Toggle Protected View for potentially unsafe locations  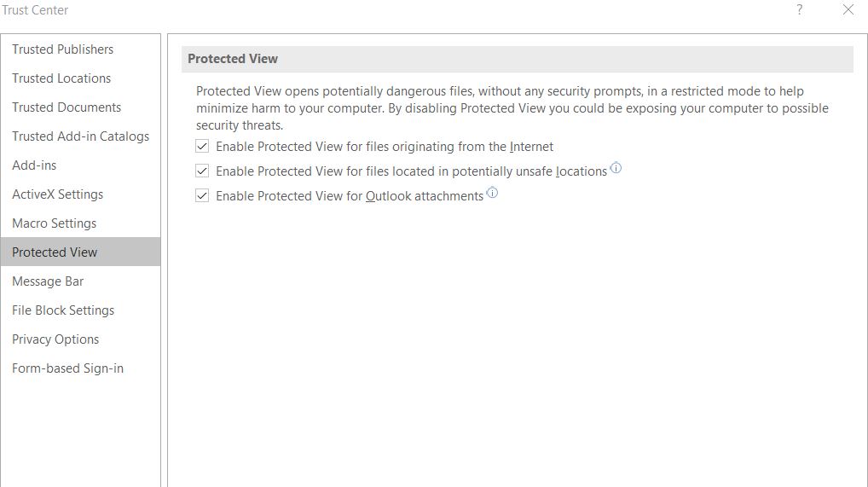point(202,171)
